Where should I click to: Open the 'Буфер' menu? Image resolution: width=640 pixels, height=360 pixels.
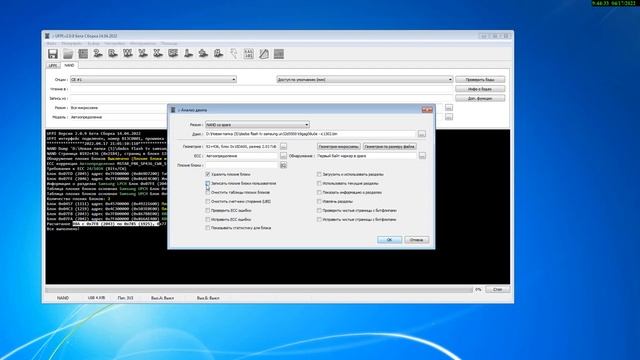tap(93, 43)
